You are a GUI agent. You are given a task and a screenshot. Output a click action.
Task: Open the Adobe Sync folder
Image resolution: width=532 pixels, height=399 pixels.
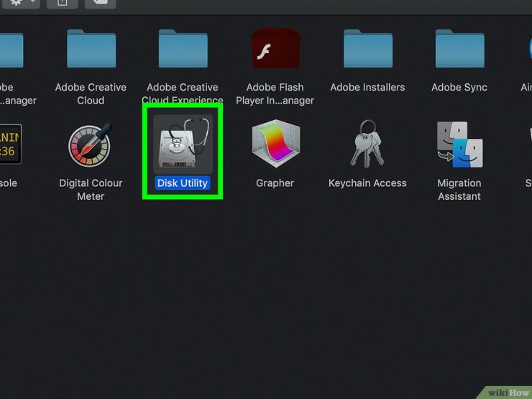pos(459,48)
